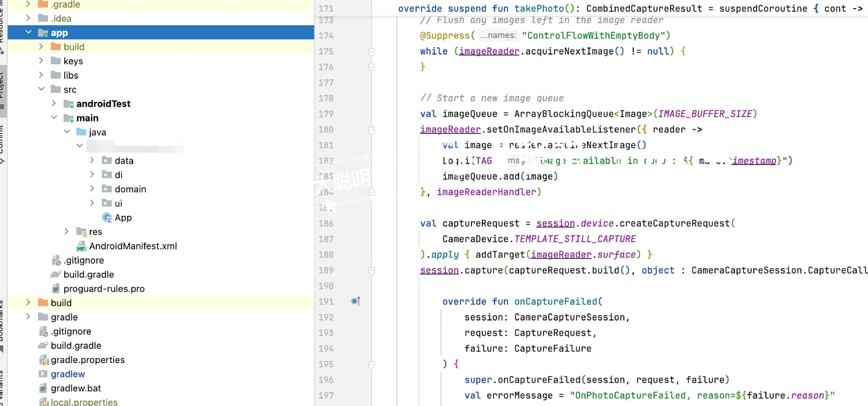868x406 pixels.
Task: Click the override gutter icon at line 191
Action: pyautogui.click(x=355, y=301)
